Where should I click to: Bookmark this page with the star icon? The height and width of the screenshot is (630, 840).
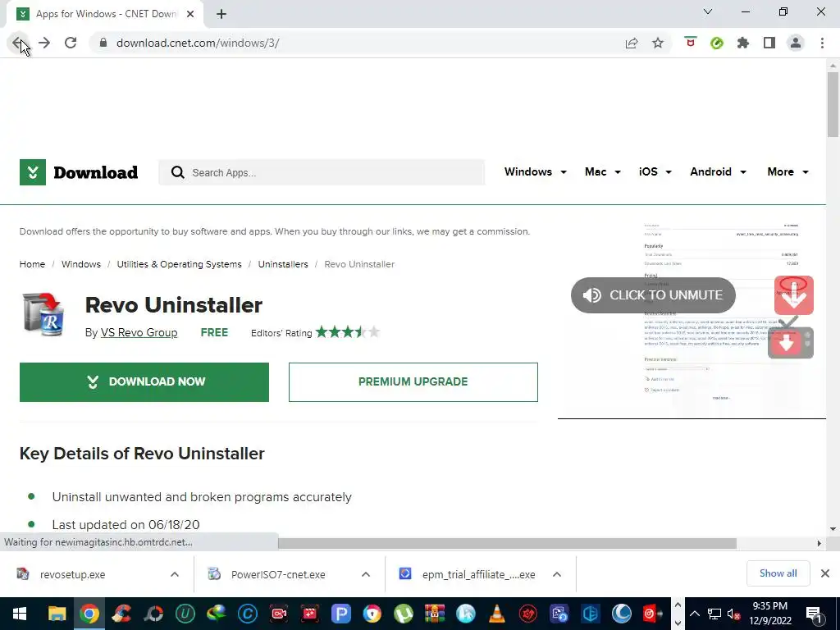click(x=658, y=43)
